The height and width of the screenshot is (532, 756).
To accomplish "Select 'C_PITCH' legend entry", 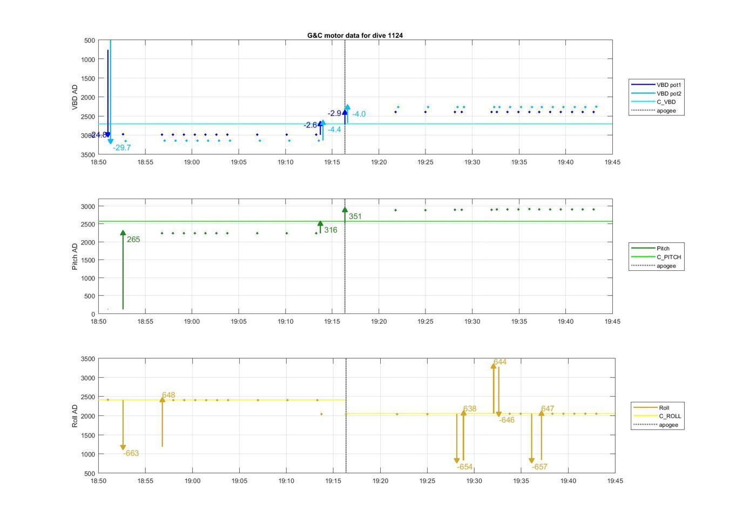I will [657, 257].
